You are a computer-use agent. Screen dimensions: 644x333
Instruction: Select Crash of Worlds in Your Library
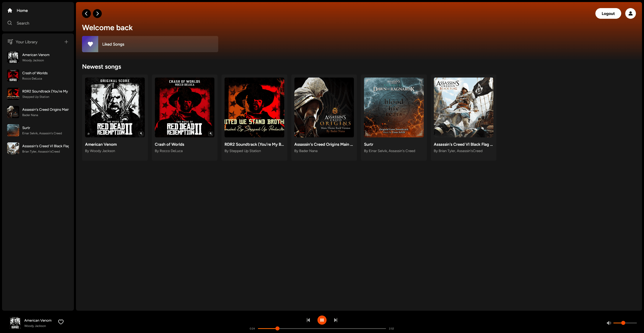pos(38,76)
